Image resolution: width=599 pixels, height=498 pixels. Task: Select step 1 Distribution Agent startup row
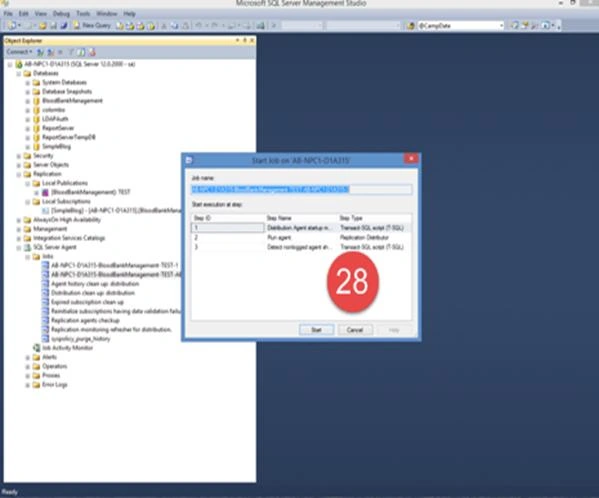click(301, 228)
